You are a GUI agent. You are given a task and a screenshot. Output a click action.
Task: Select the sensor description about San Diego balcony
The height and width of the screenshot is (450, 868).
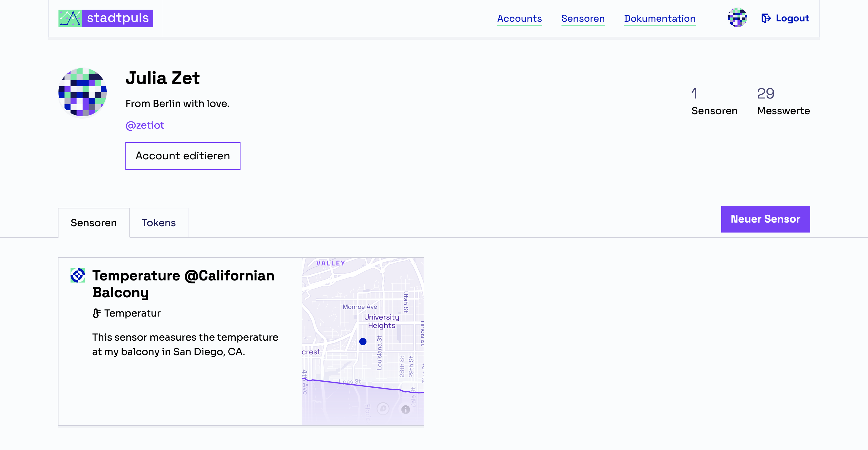pos(185,344)
